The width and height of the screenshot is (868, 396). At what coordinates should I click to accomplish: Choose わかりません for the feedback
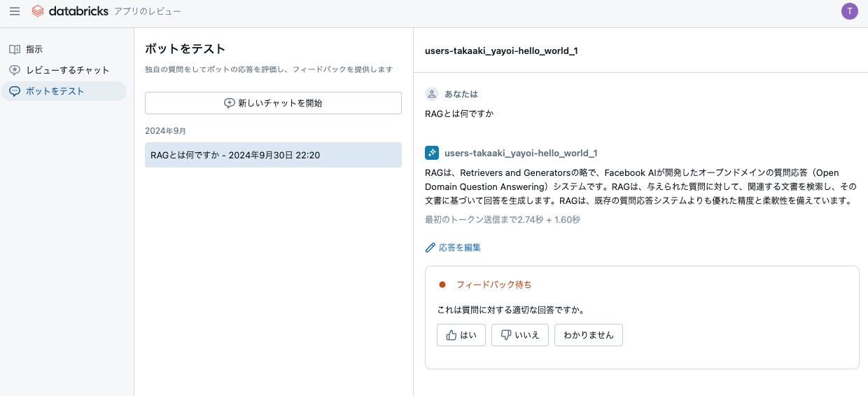[589, 335]
